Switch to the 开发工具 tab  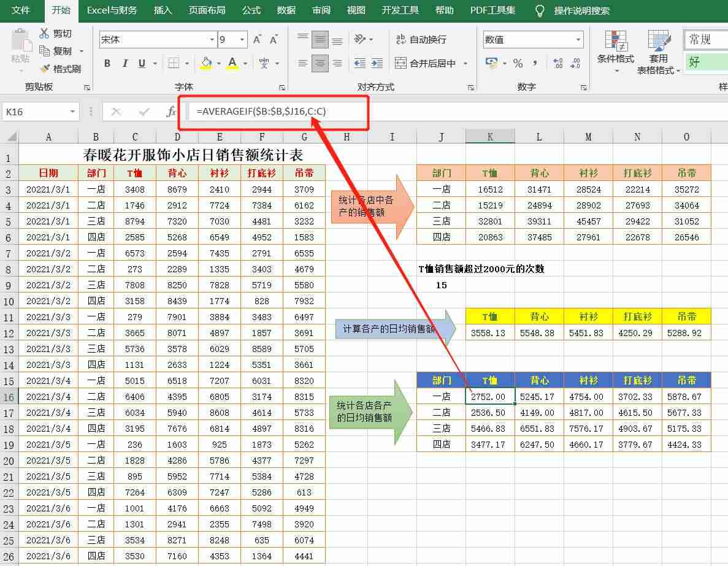(400, 10)
